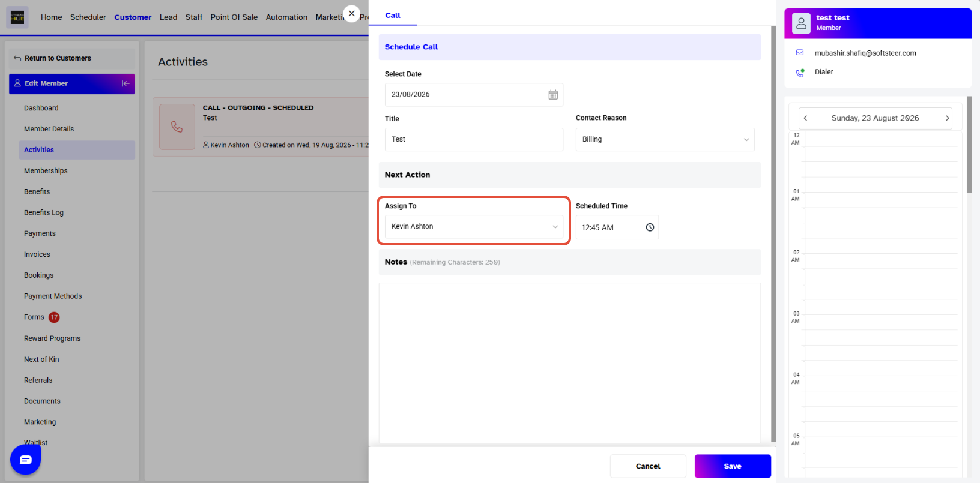Click the CALL - OUTGOING - SCHEDULED title
The width and height of the screenshot is (980, 483).
(258, 108)
